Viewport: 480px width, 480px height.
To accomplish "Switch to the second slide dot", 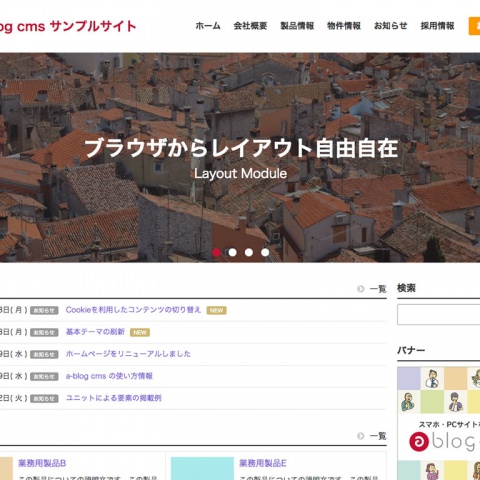I will [233, 252].
